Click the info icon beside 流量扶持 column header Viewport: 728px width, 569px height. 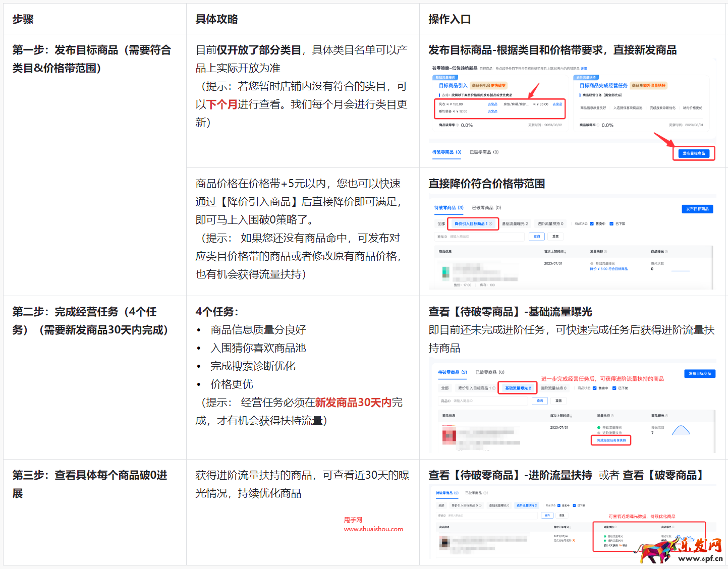point(606,251)
